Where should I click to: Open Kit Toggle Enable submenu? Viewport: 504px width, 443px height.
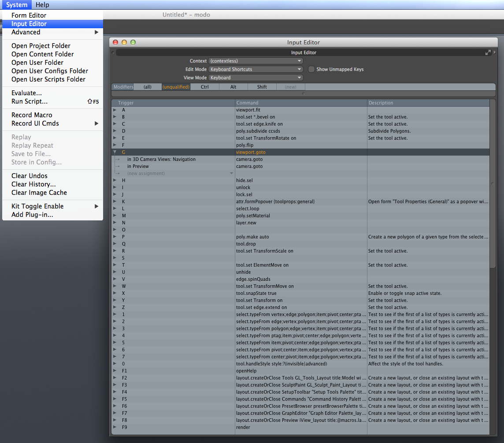pyautogui.click(x=53, y=206)
